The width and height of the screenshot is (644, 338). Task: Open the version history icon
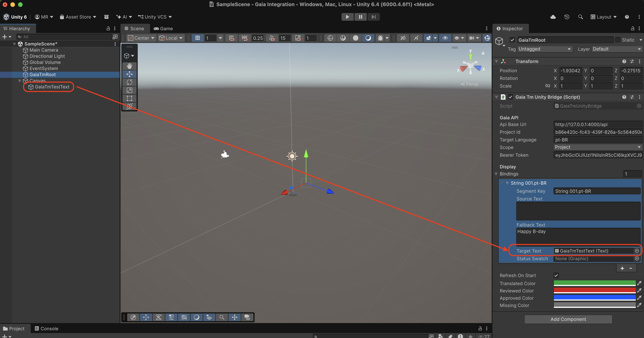coord(567,17)
